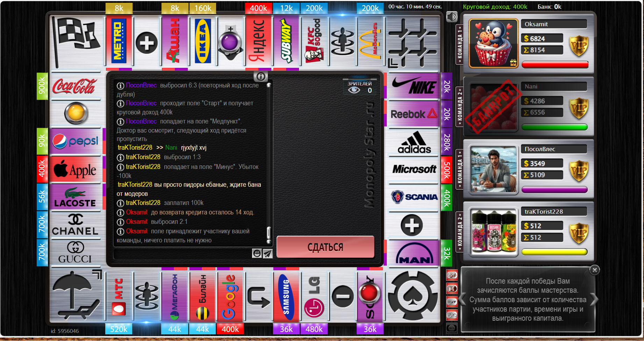This screenshot has width=644, height=341.
Task: Click ПосолВлес's purple timer bar
Action: [554, 190]
